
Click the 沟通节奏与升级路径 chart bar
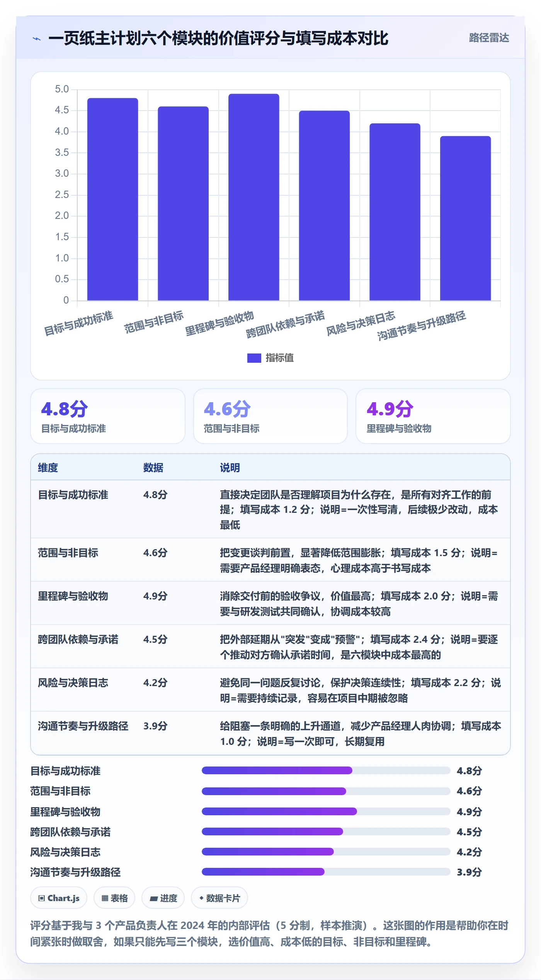click(465, 218)
